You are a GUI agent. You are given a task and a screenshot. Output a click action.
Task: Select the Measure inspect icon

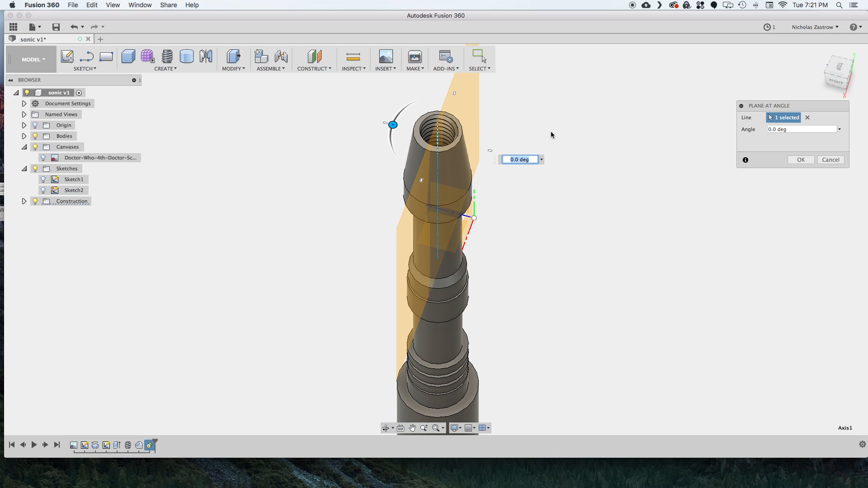tap(353, 56)
